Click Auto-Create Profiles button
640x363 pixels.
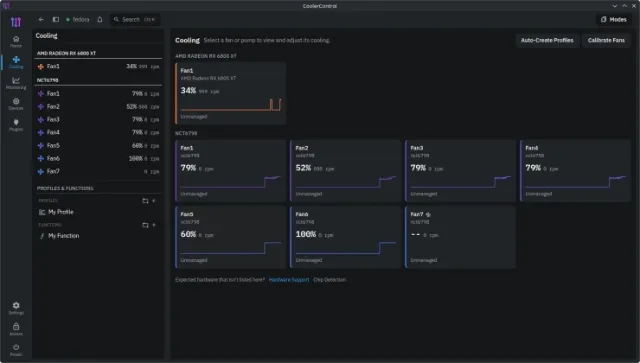tap(547, 40)
